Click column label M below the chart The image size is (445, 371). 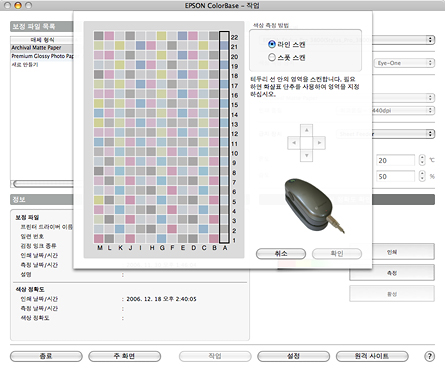click(100, 248)
